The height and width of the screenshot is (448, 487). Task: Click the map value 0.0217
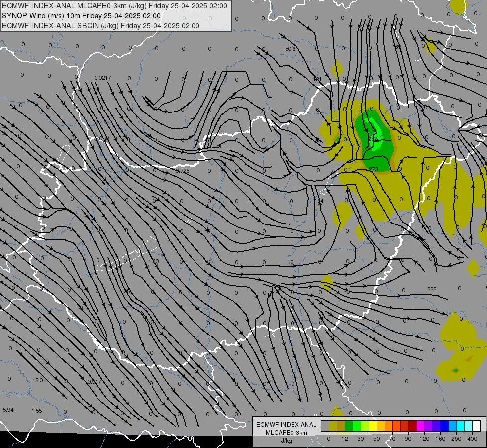click(102, 78)
